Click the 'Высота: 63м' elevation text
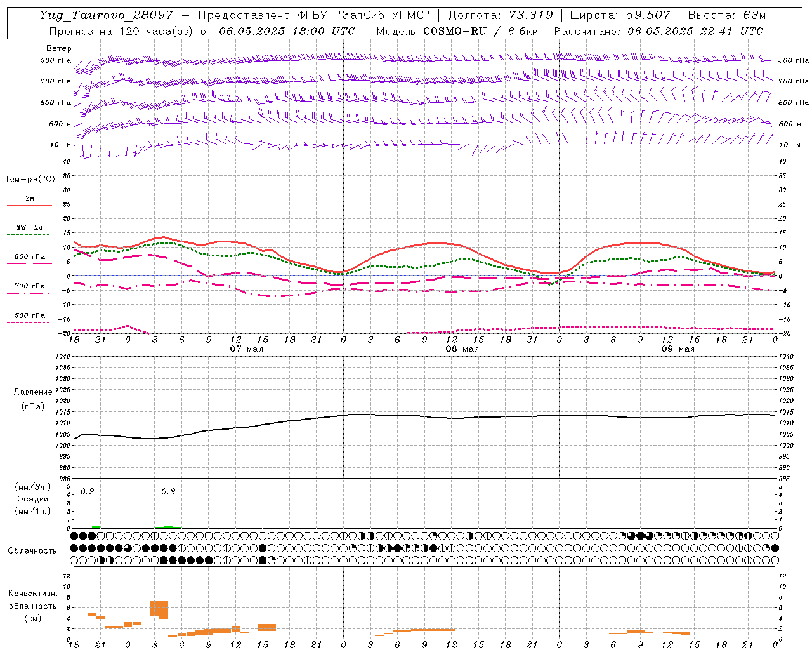Viewport: 812px width, 650px height. (726, 15)
